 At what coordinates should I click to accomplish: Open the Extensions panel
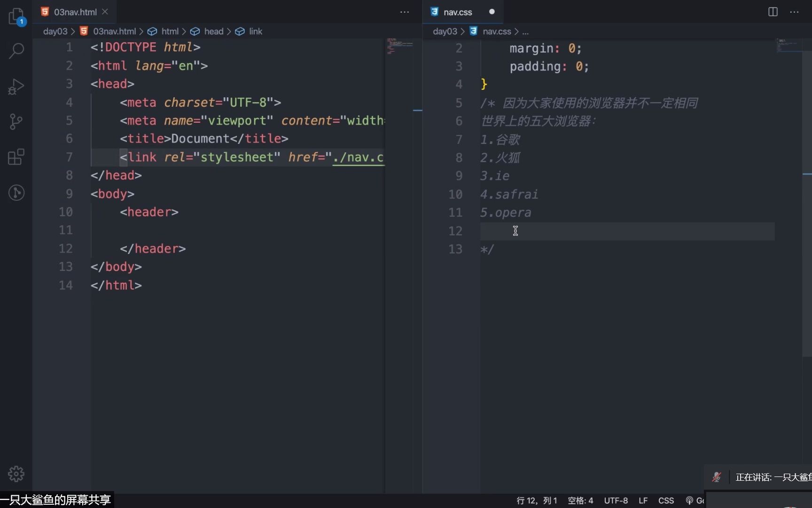(x=16, y=157)
